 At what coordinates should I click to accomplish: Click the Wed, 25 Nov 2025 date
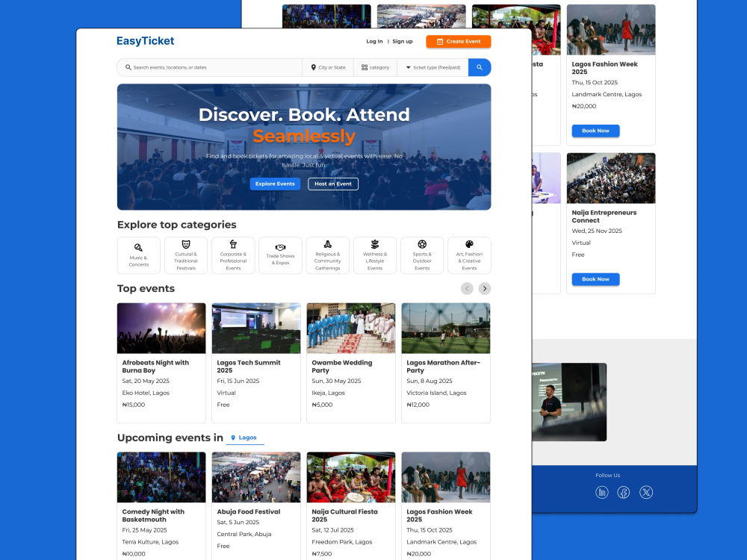(597, 231)
